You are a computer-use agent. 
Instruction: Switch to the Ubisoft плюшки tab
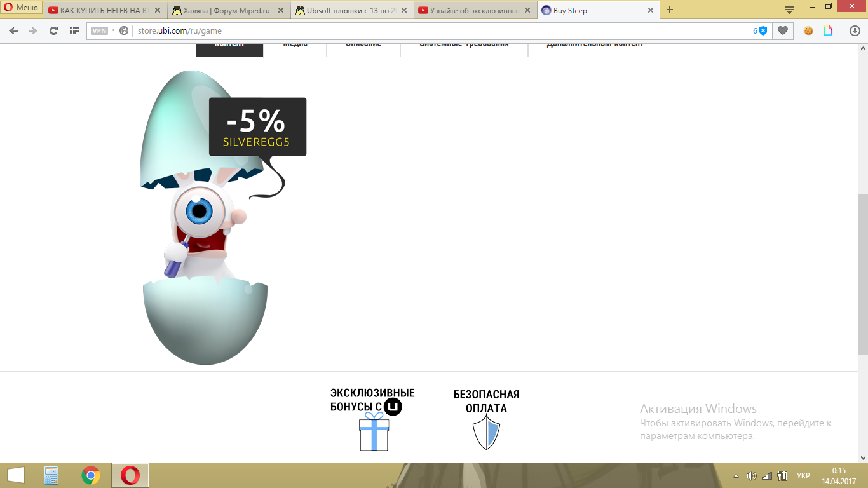point(352,10)
